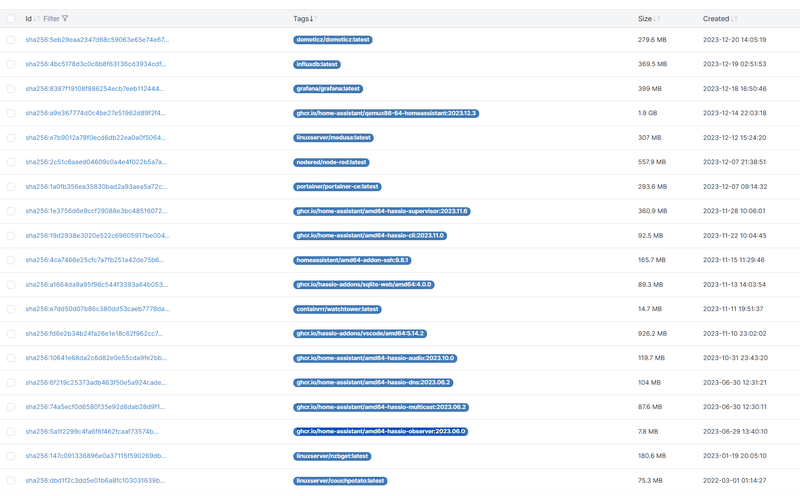Screen dimensions: 800x496
Task: Click the created date 2023-01-19 20:05:10
Action: click(x=735, y=456)
